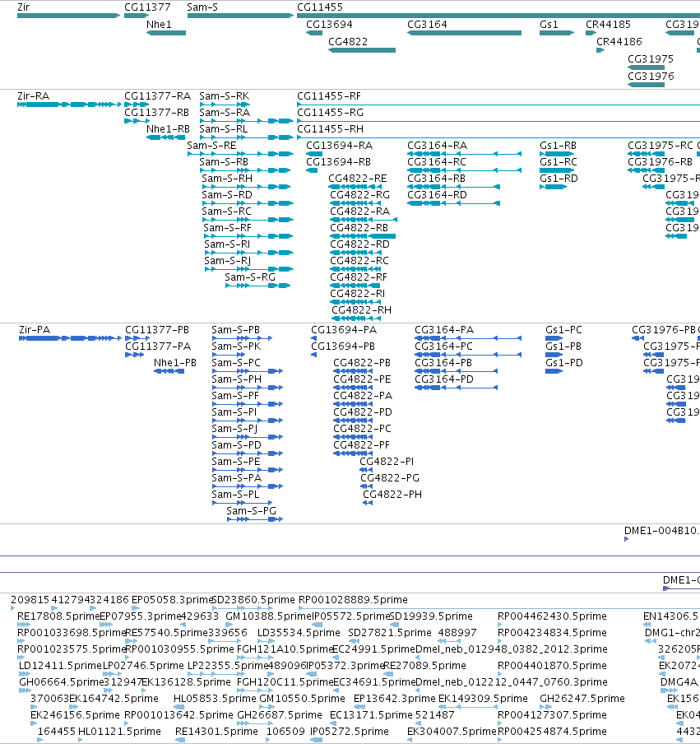
Task: Click the RE17808.5prime EST label
Action: pos(58,616)
